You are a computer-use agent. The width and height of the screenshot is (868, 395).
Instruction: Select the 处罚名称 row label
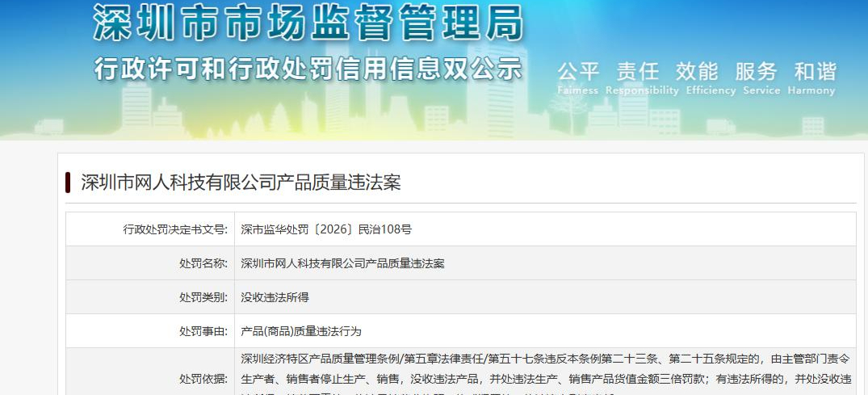(x=203, y=263)
